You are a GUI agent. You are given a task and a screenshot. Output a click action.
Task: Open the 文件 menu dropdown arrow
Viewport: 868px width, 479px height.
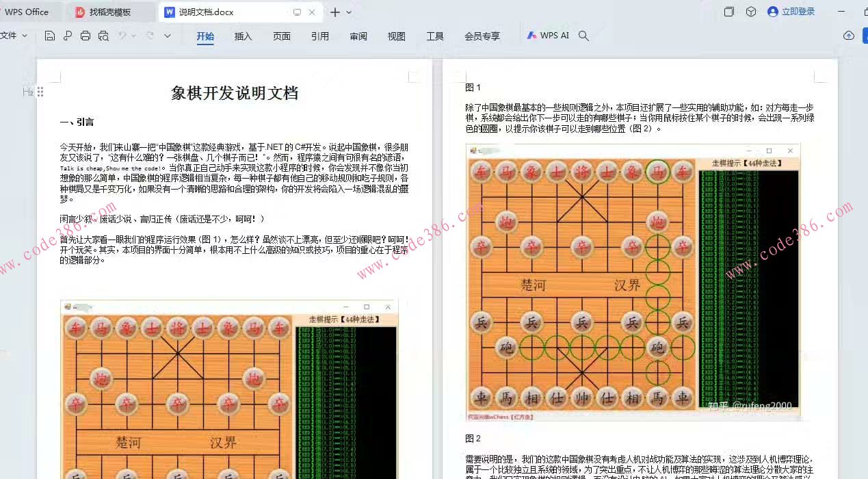tap(24, 36)
